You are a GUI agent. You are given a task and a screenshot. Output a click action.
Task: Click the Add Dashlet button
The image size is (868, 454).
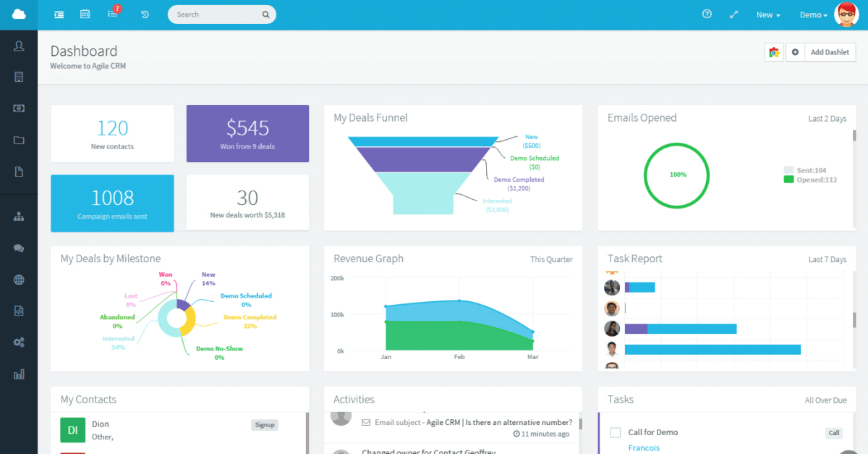click(x=830, y=51)
